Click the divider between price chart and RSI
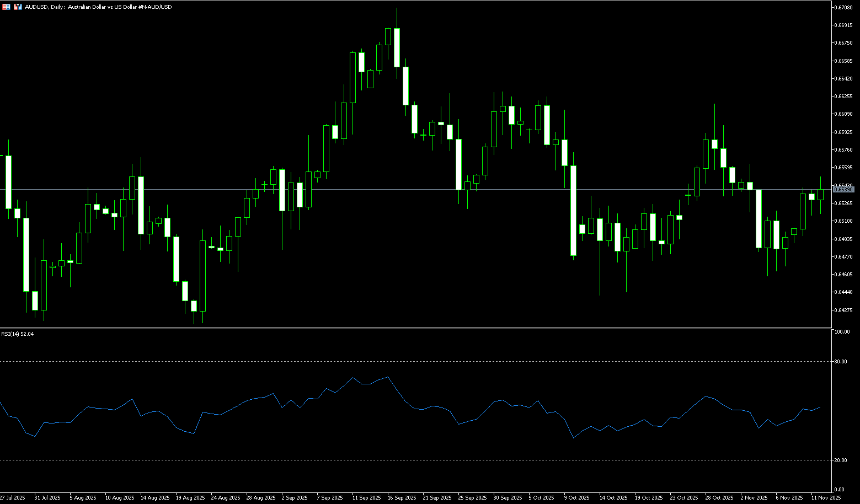860x504 pixels. point(414,328)
